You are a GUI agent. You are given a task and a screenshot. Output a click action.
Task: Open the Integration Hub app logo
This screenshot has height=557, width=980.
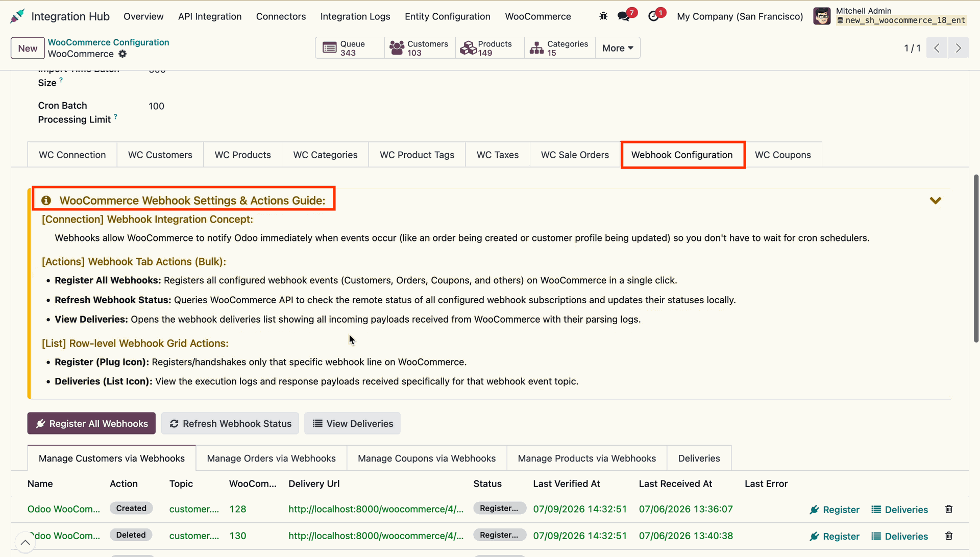[17, 16]
